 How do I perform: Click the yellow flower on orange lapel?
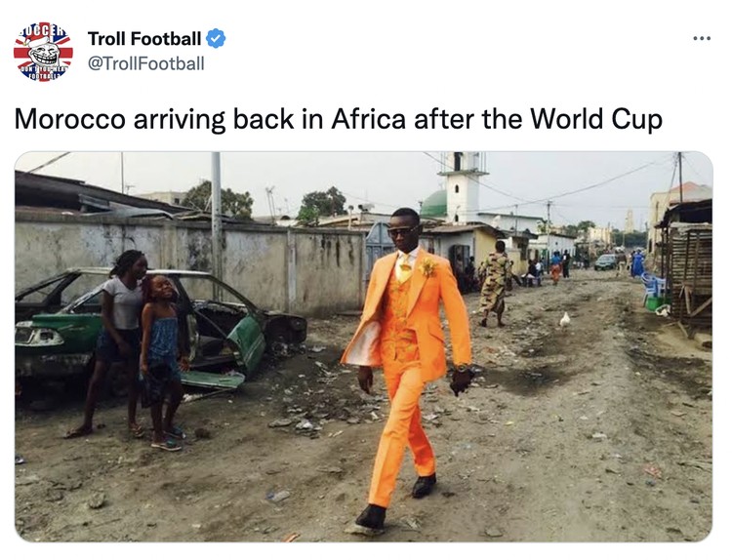coord(428,267)
